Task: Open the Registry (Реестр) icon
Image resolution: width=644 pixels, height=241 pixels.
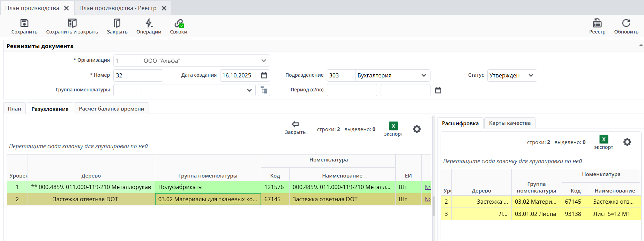Action: coord(597,23)
